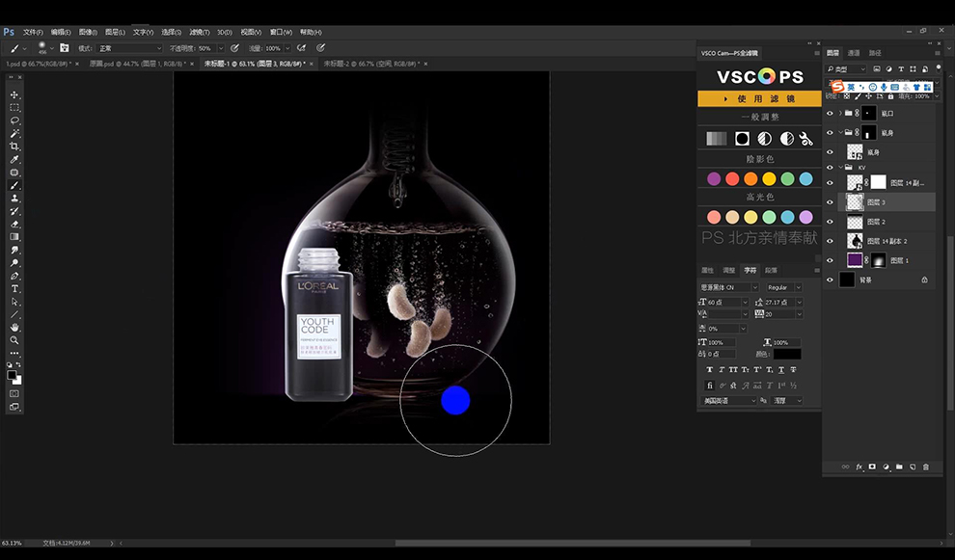Select the Move tool
The width and height of the screenshot is (955, 560).
tap(14, 95)
